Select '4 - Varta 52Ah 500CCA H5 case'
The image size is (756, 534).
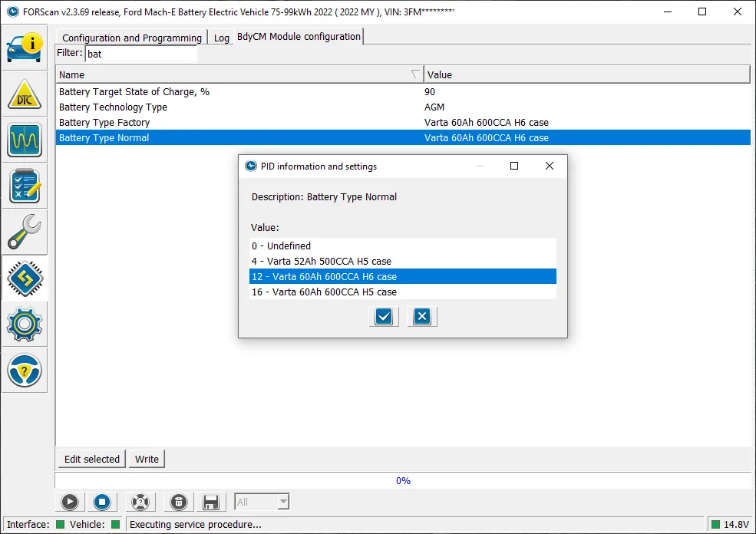click(403, 261)
